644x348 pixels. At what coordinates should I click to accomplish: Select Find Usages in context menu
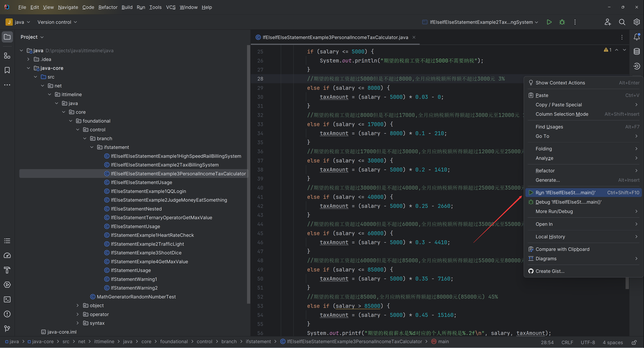pos(583,127)
